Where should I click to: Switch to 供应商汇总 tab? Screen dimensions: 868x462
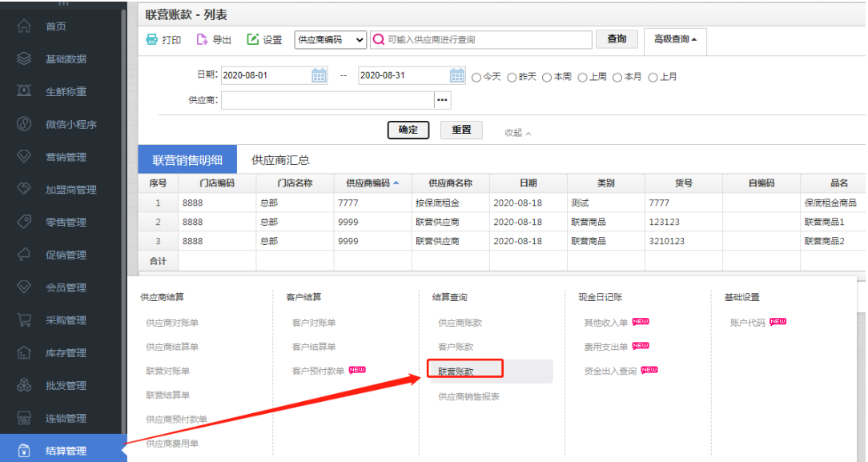[x=280, y=160]
